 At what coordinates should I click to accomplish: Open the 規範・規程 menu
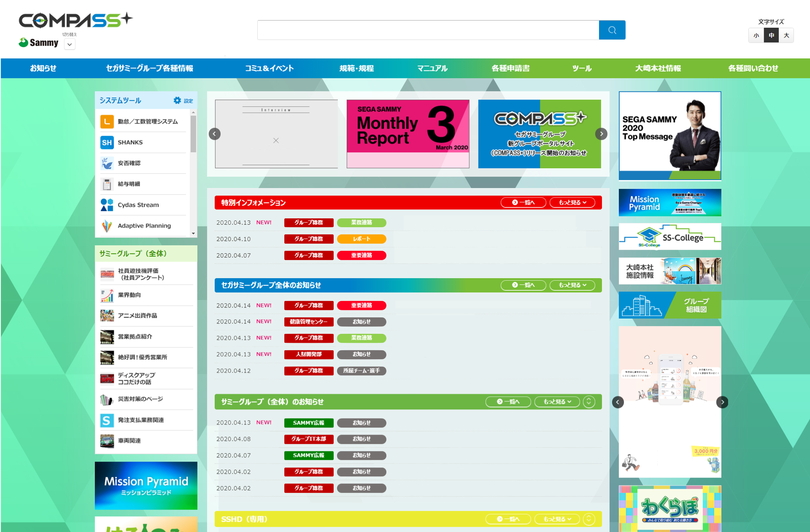coord(356,68)
